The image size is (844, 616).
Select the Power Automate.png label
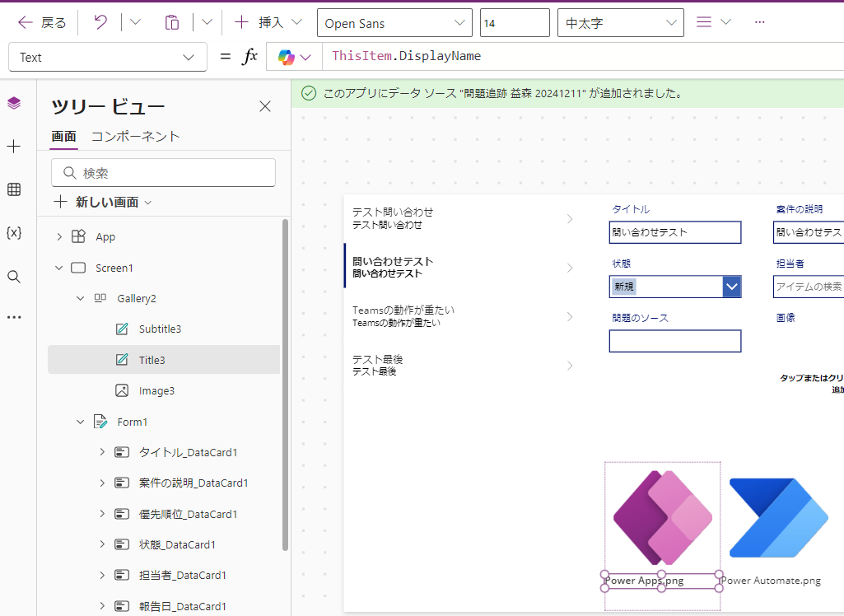[x=771, y=581]
